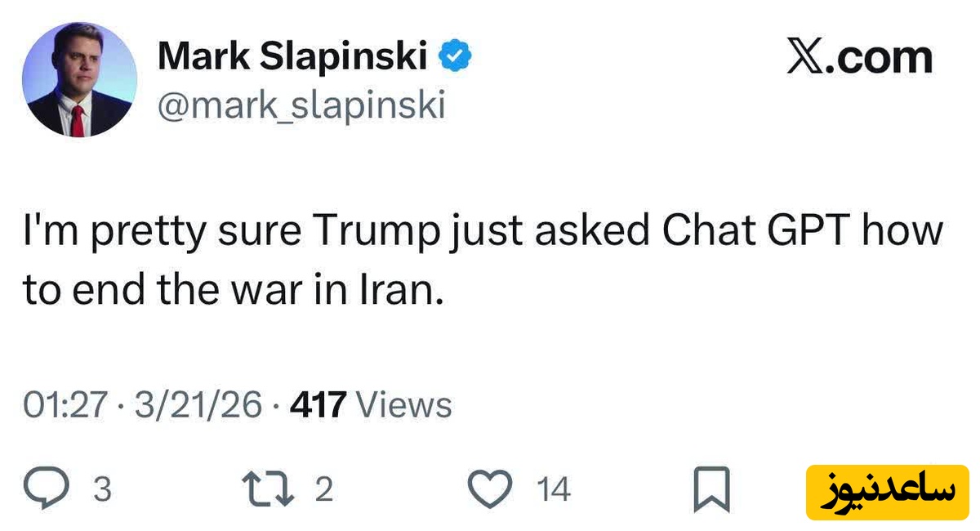Click the blue verified checkmark badge
The height and width of the screenshot is (531, 980).
click(457, 57)
